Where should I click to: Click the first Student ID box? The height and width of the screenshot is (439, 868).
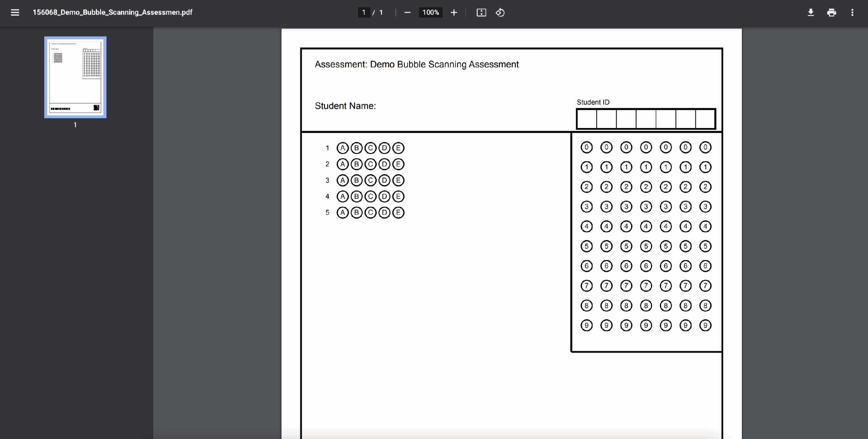click(x=587, y=119)
